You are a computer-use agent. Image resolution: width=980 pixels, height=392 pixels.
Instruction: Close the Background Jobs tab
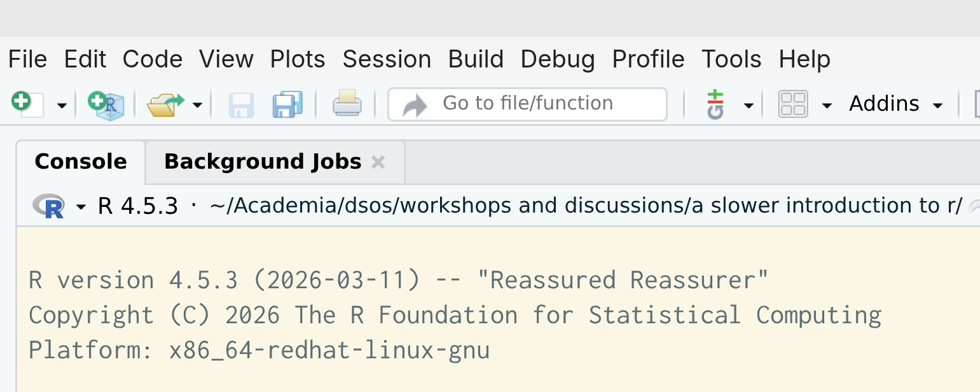point(378,162)
